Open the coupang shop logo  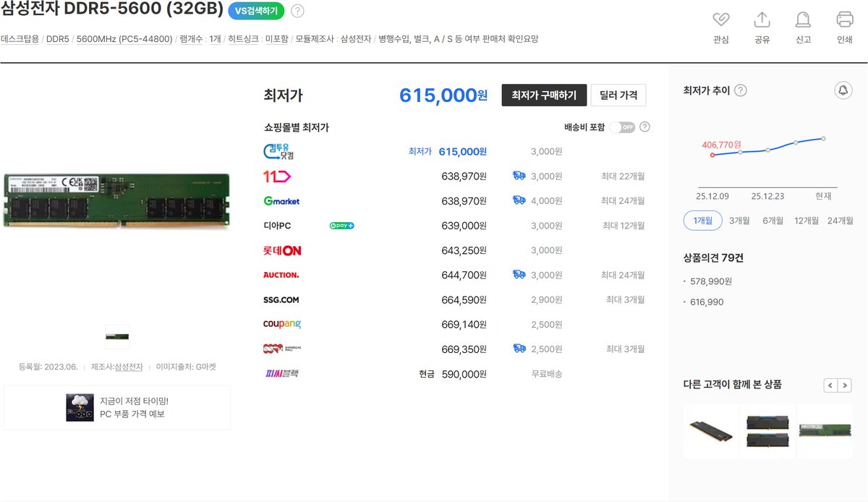coord(282,324)
